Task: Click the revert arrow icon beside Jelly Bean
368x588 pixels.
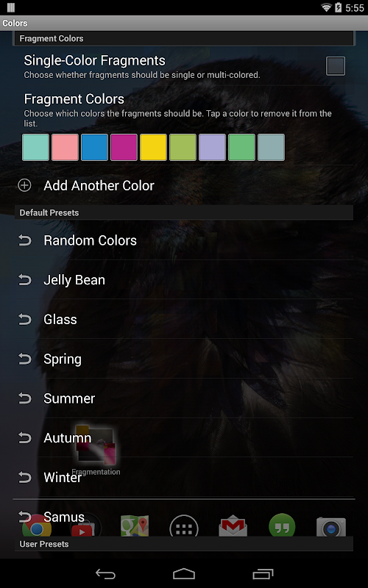Action: tap(25, 280)
